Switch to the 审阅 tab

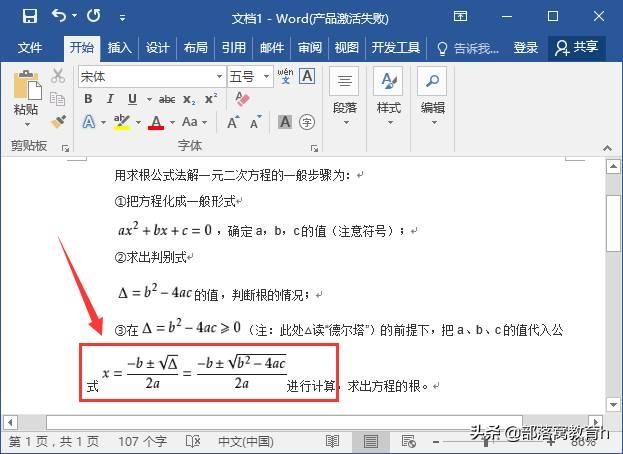[310, 48]
